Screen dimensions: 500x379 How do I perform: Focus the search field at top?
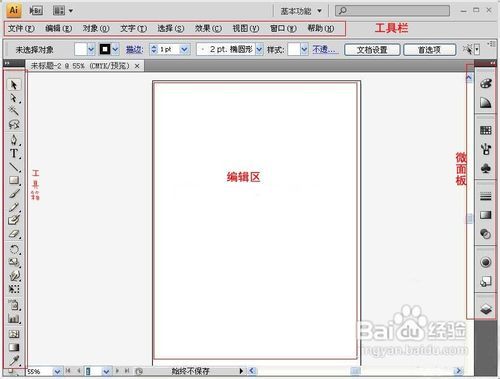click(x=392, y=11)
